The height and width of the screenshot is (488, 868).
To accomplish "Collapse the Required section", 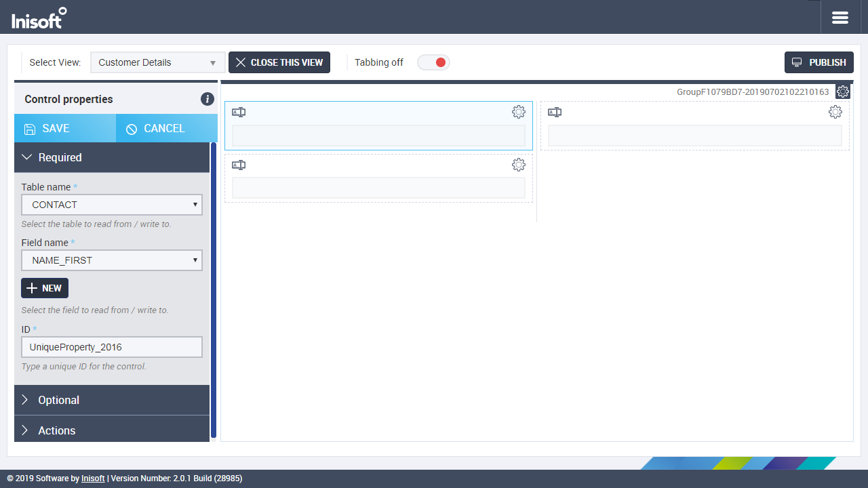I will point(112,157).
